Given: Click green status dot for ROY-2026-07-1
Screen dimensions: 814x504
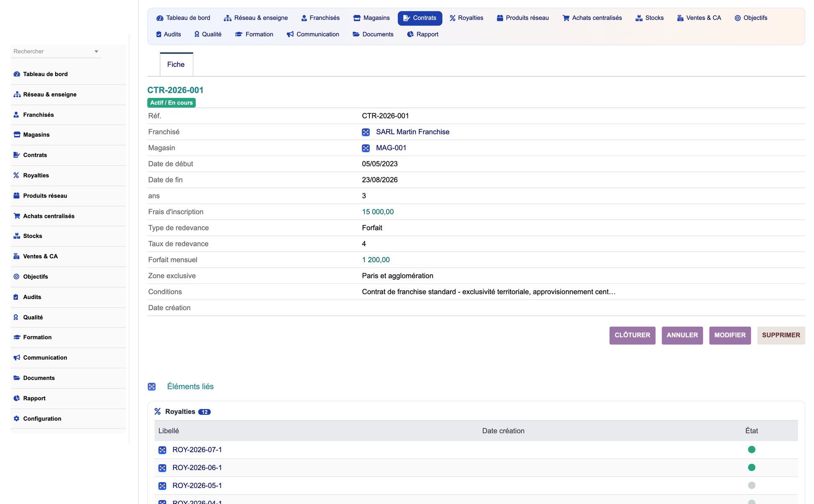Looking at the screenshot, I should click(751, 450).
